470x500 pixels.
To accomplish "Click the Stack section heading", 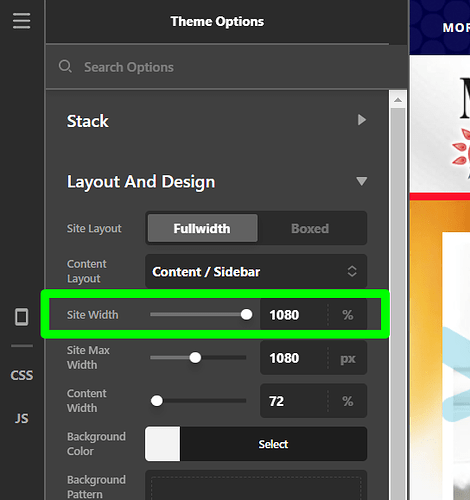I will point(88,121).
